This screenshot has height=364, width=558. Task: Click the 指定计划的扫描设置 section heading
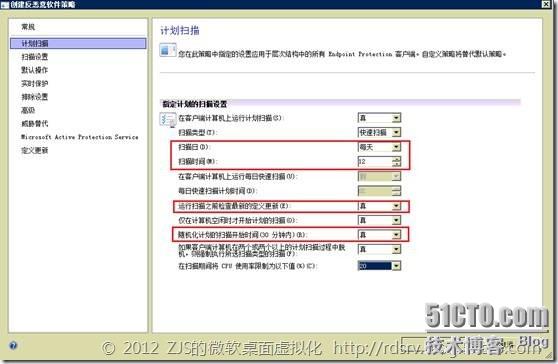[x=195, y=104]
